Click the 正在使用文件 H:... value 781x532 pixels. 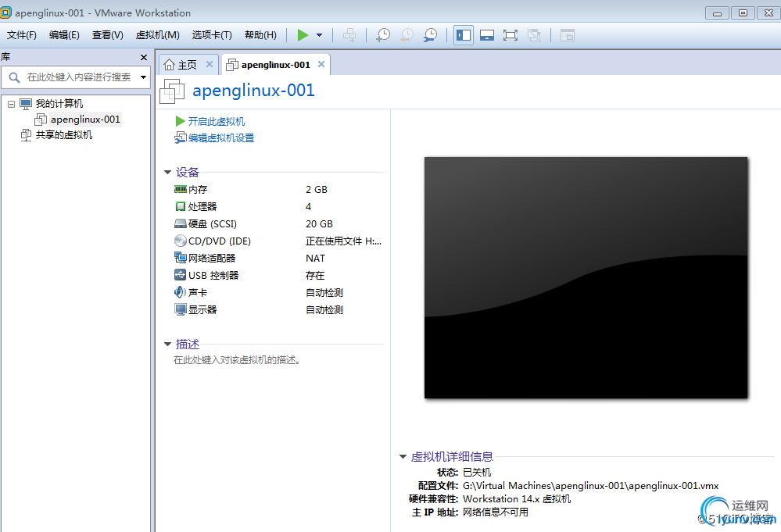(x=344, y=241)
